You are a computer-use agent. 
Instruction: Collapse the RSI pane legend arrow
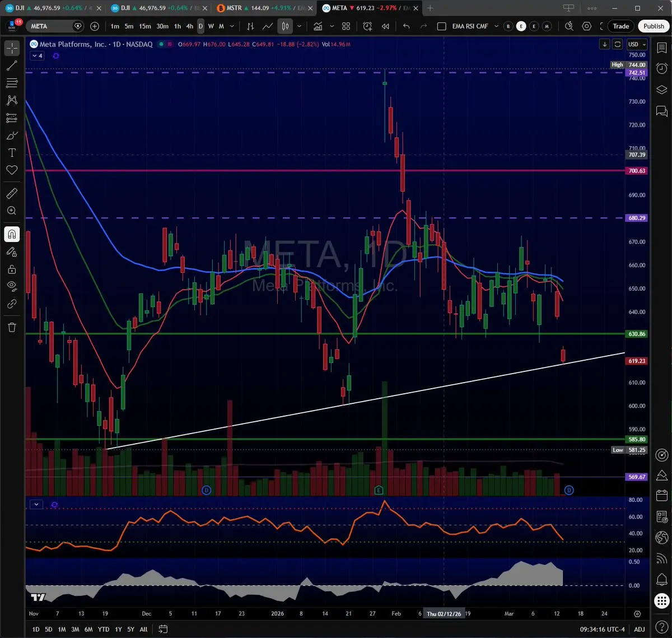(36, 504)
